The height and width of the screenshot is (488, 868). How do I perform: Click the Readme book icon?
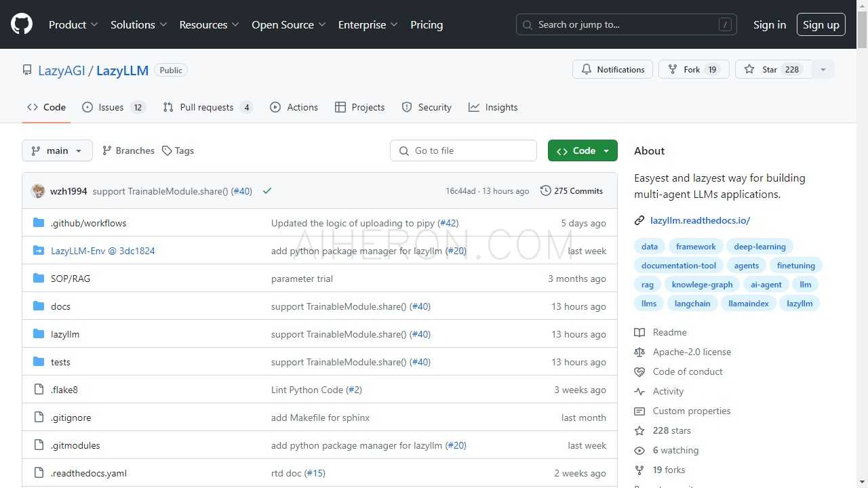(639, 332)
